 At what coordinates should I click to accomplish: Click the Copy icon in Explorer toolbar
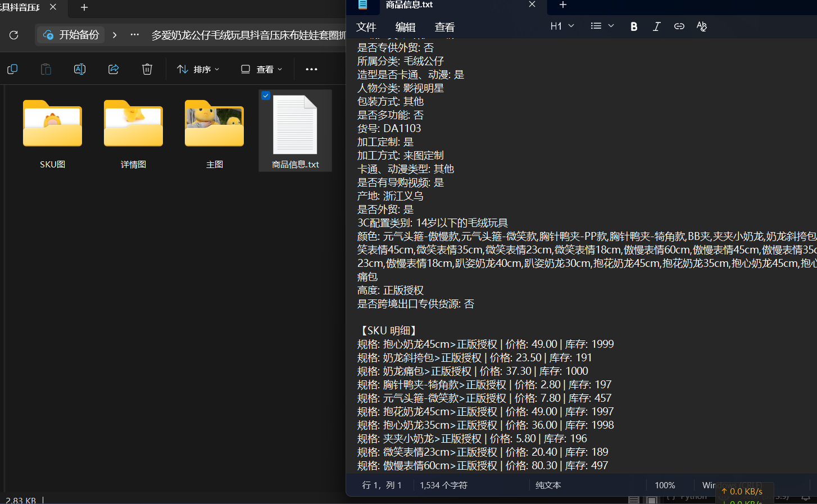12,69
